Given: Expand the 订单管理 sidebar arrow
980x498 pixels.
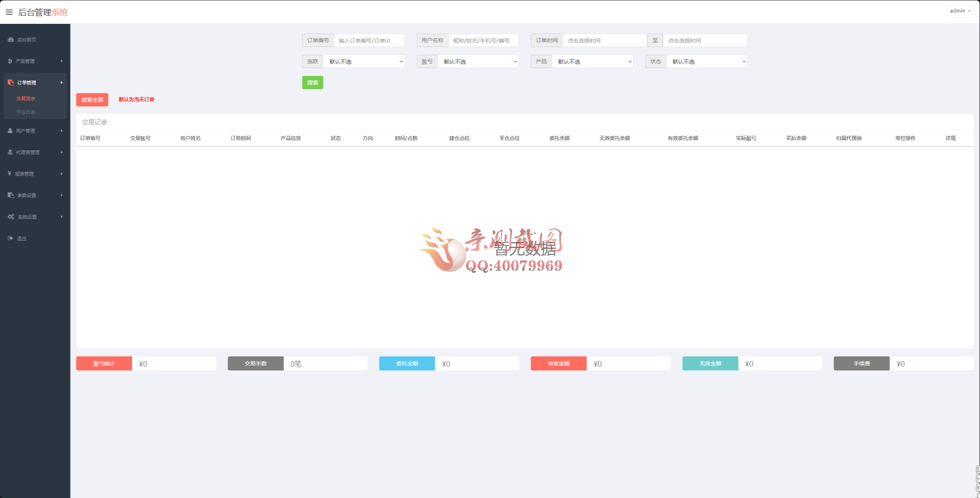Looking at the screenshot, I should click(61, 83).
